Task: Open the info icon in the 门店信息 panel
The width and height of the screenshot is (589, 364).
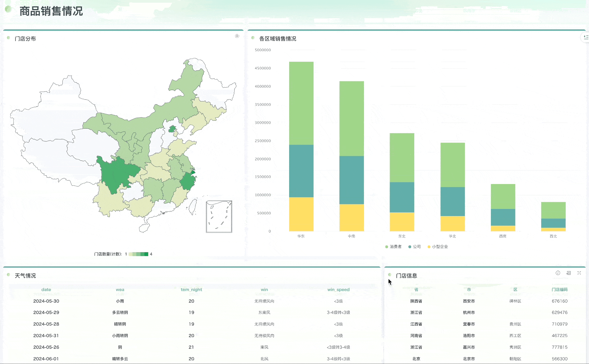Action: pos(558,273)
